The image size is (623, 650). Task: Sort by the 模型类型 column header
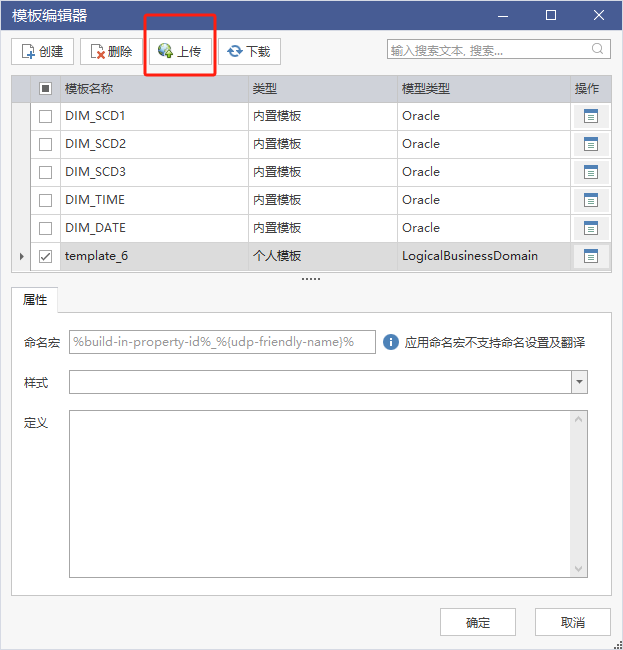pos(484,89)
